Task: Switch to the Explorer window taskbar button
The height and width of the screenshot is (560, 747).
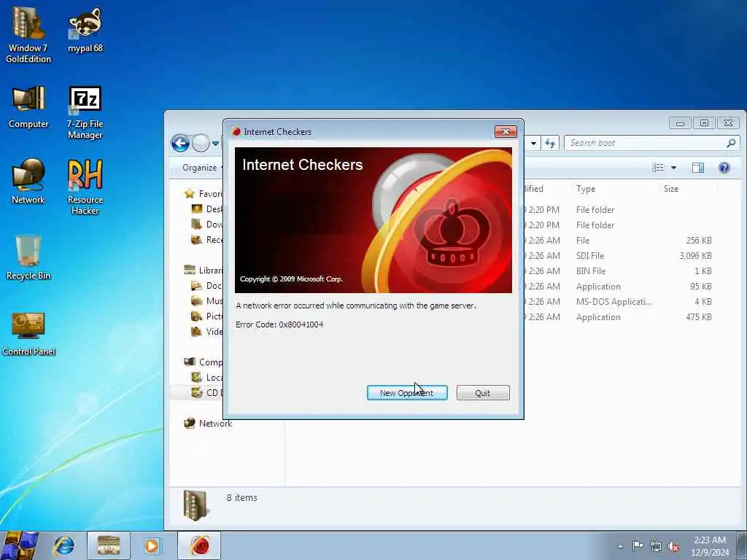Action: point(109,545)
